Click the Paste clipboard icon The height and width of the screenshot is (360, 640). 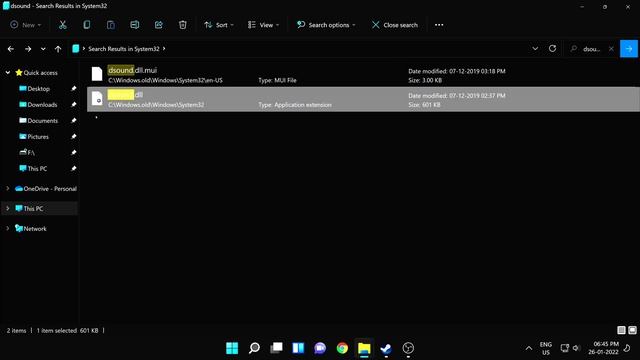pos(111,25)
